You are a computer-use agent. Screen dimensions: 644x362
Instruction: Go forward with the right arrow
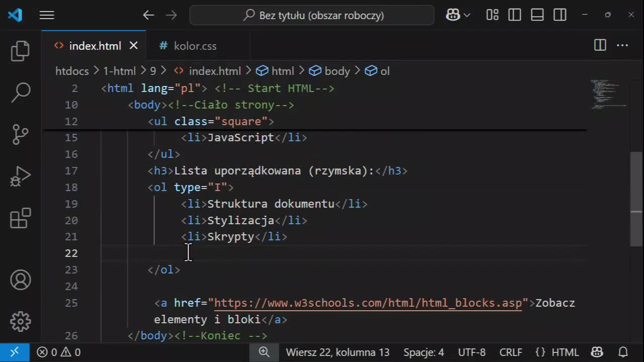pyautogui.click(x=172, y=15)
